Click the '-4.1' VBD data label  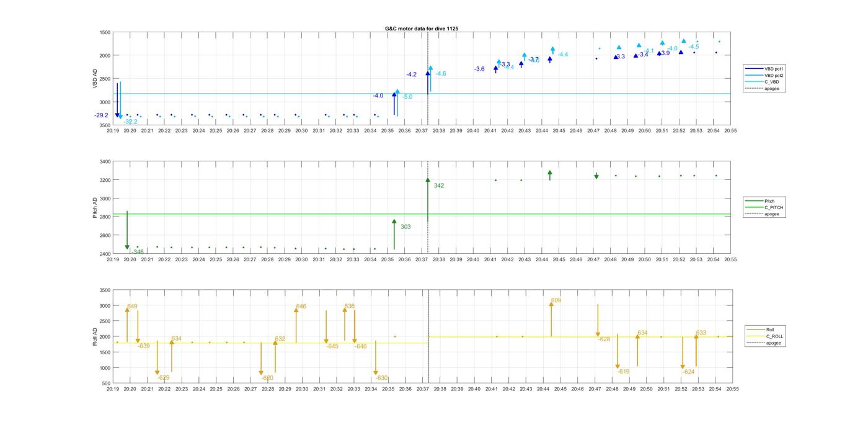pyautogui.click(x=649, y=51)
